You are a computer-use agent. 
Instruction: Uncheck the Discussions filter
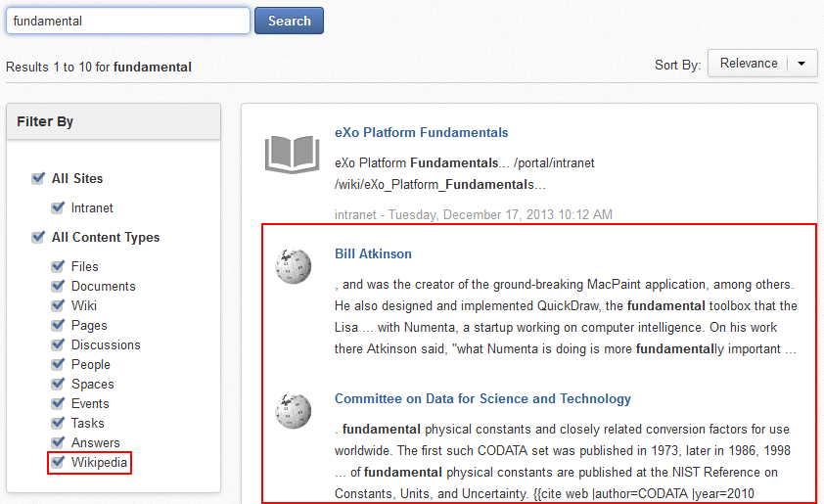pyautogui.click(x=58, y=344)
